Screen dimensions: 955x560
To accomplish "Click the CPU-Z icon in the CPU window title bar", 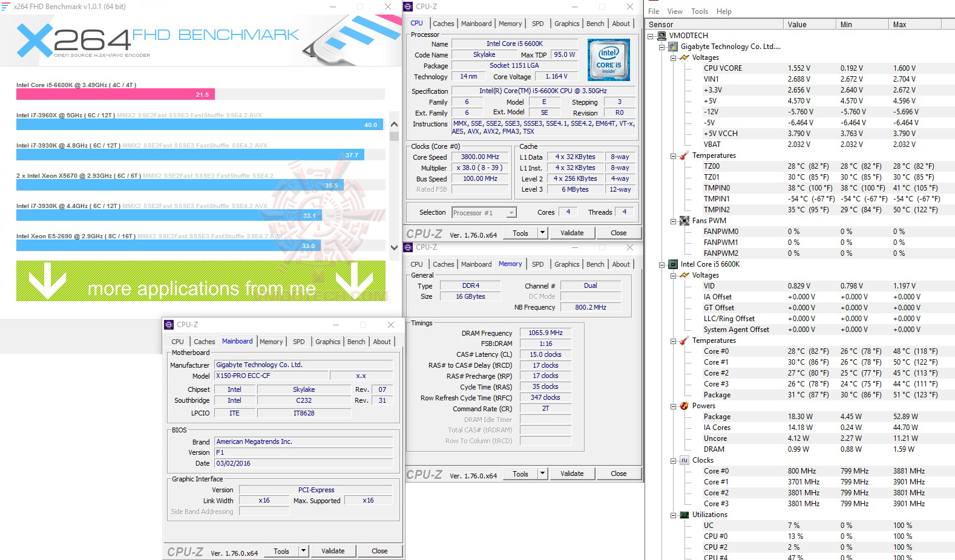I will pos(409,7).
